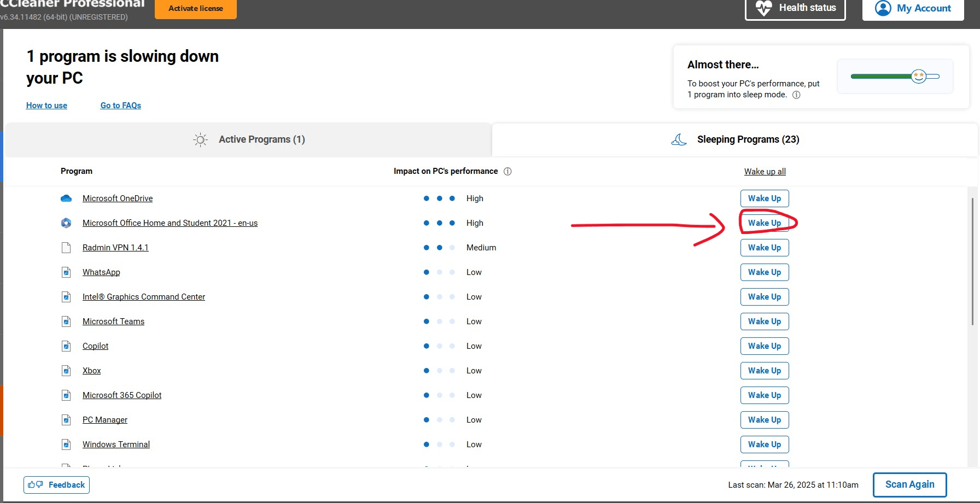Wake up the Copilot program
Viewport: 980px width, 503px height.
coord(765,346)
